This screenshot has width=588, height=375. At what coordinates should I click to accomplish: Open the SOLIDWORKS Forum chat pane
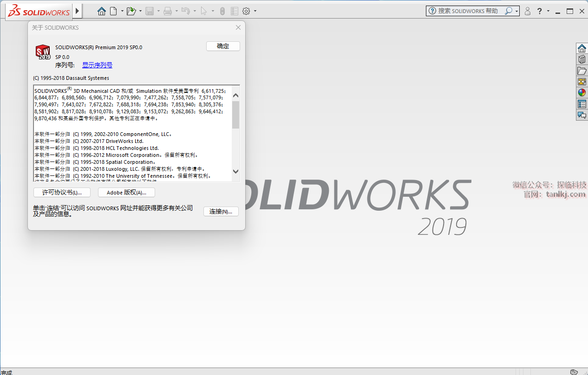(x=582, y=115)
